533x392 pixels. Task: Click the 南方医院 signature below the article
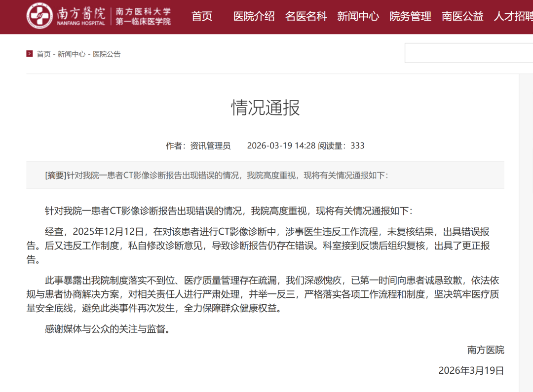pyautogui.click(x=486, y=350)
